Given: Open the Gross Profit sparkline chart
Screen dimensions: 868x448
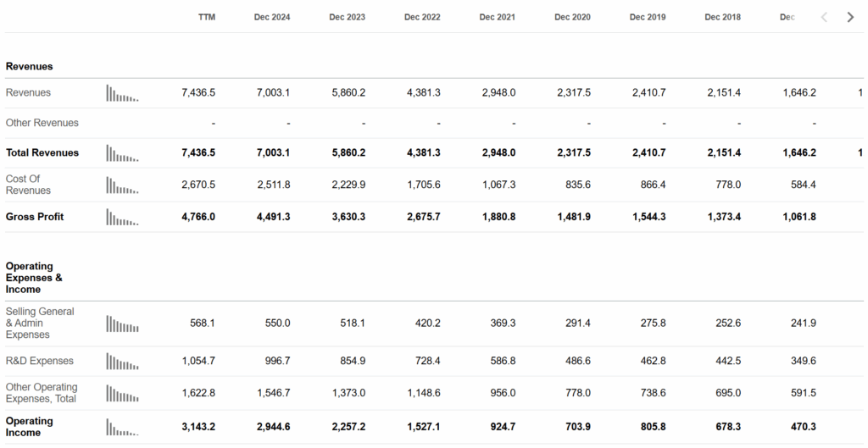Looking at the screenshot, I should pyautogui.click(x=122, y=217).
